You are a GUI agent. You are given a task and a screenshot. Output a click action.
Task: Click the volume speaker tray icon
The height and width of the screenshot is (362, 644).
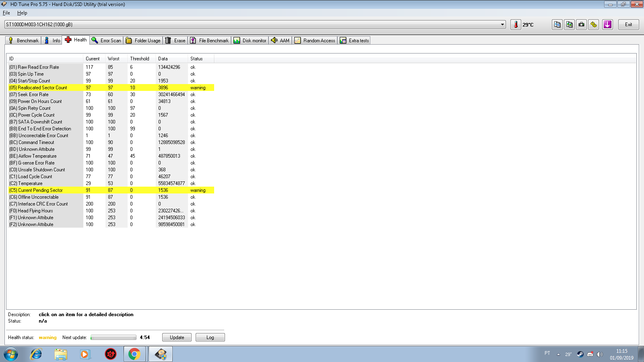[x=600, y=354]
